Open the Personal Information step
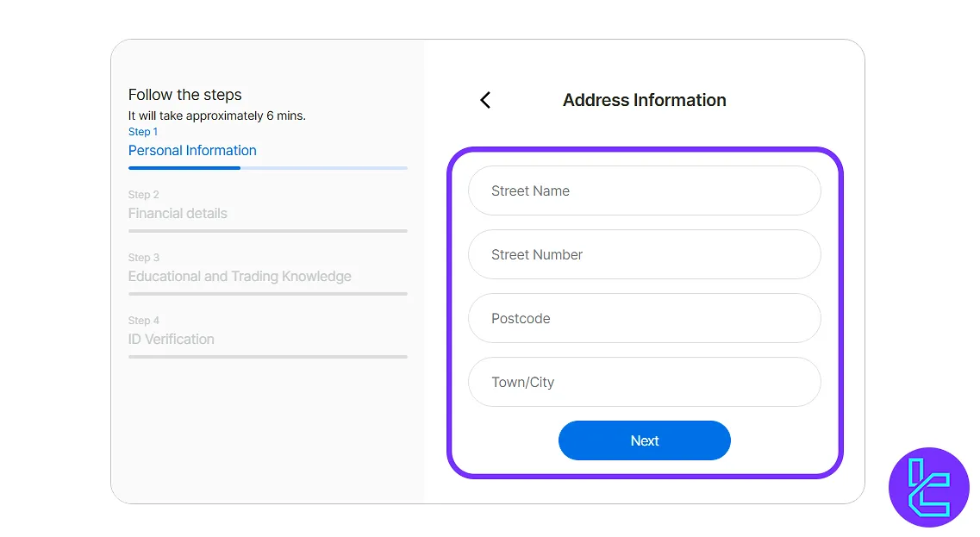 [x=192, y=150]
